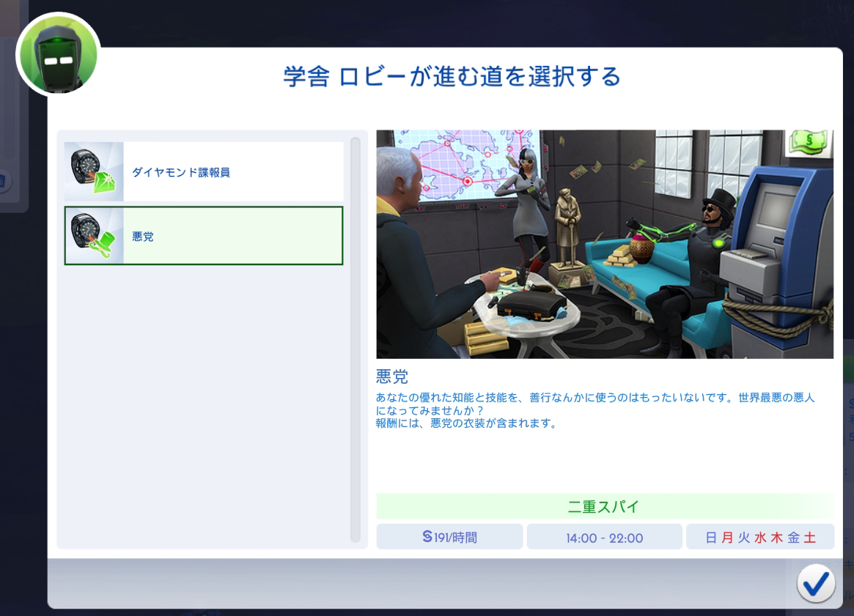Select the ダイヤモンド諜報員 career branch
This screenshot has width=854, height=616.
[204, 171]
